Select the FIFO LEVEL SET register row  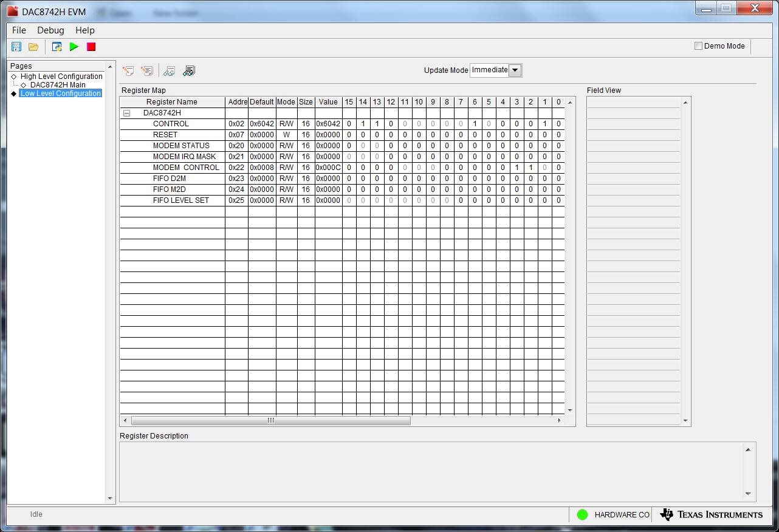pyautogui.click(x=342, y=200)
